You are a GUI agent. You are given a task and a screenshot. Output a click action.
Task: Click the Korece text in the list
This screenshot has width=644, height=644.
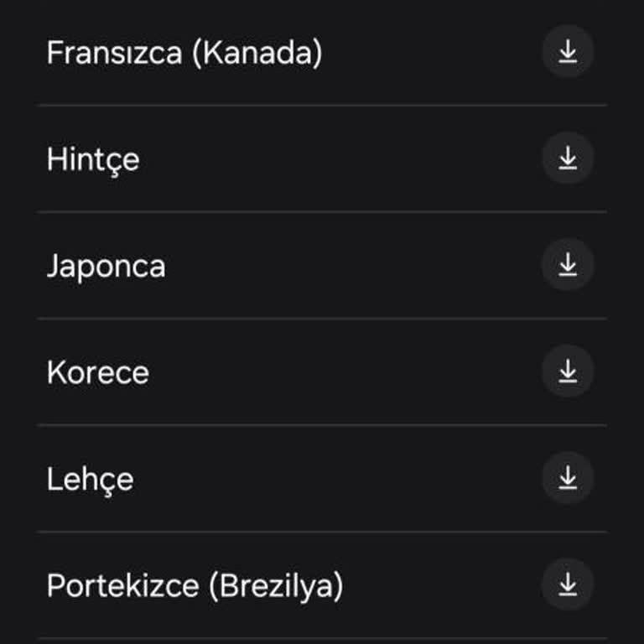(x=97, y=372)
